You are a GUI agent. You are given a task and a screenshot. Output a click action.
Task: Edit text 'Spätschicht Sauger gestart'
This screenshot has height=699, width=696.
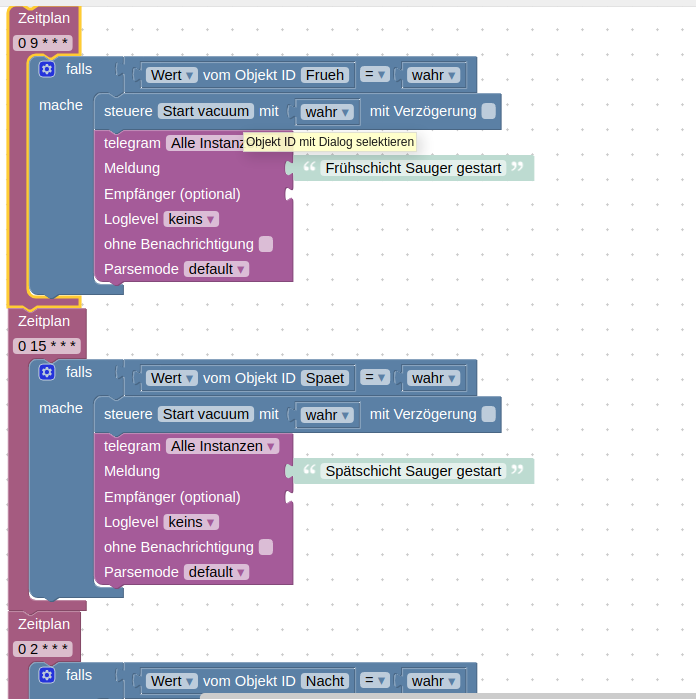[x=413, y=471]
